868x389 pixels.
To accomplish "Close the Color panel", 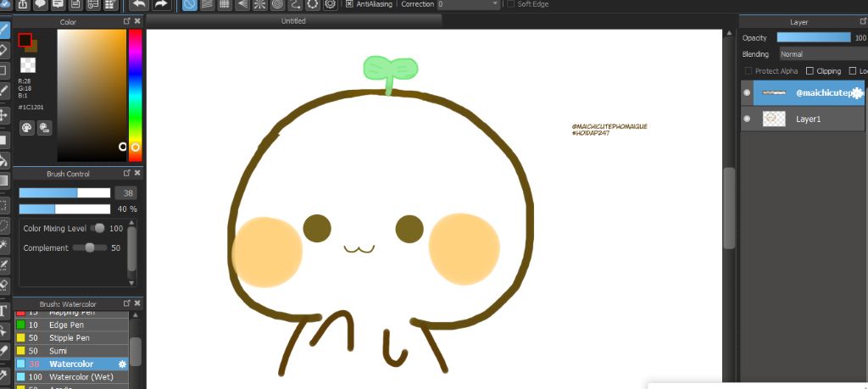I will point(137,21).
